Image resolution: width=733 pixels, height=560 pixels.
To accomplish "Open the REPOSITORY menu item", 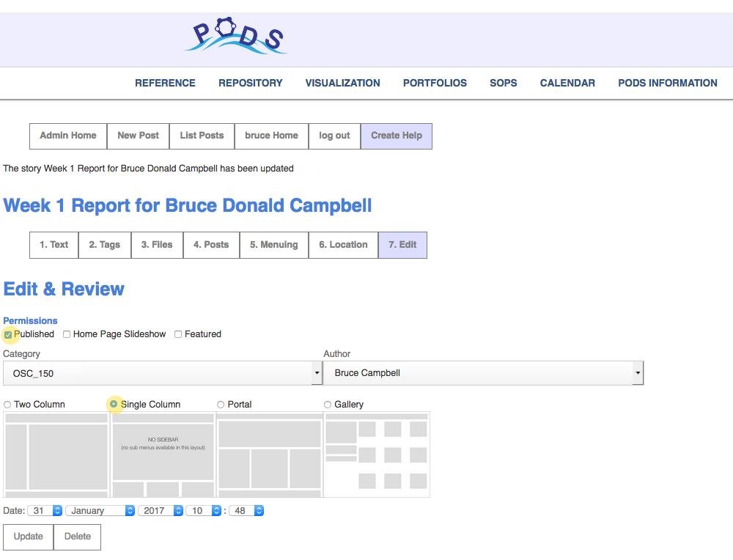I will (x=250, y=83).
